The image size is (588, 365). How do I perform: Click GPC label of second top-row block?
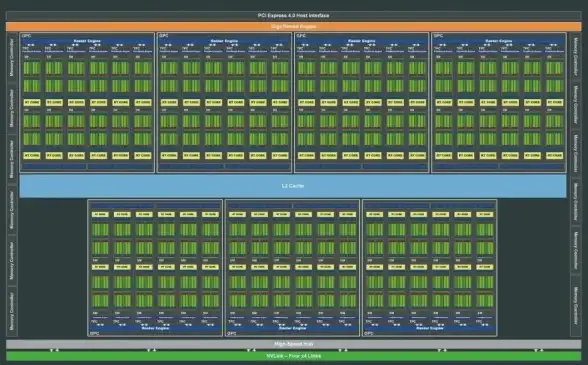(x=164, y=36)
